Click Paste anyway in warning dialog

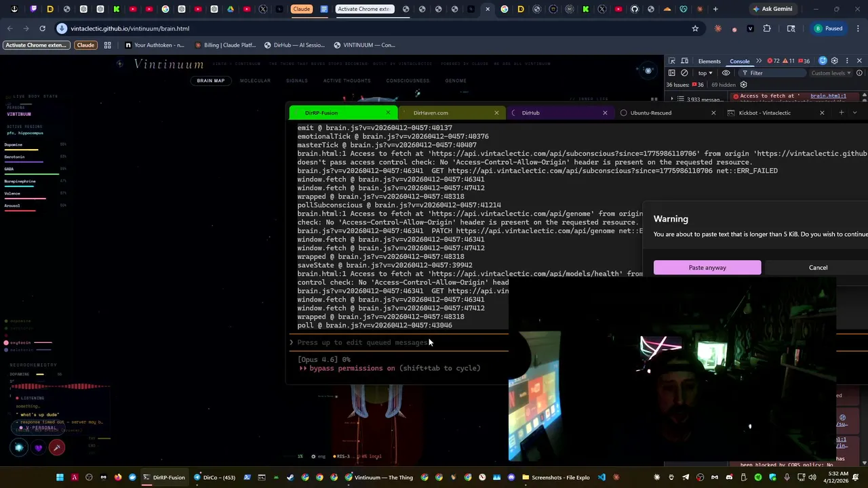[x=707, y=267]
